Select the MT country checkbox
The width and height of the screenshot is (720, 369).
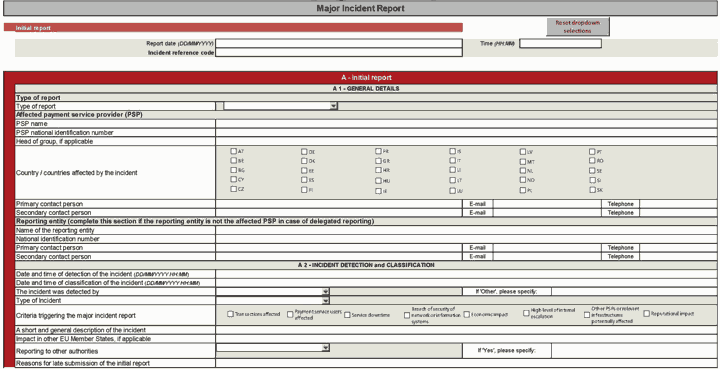click(x=523, y=162)
